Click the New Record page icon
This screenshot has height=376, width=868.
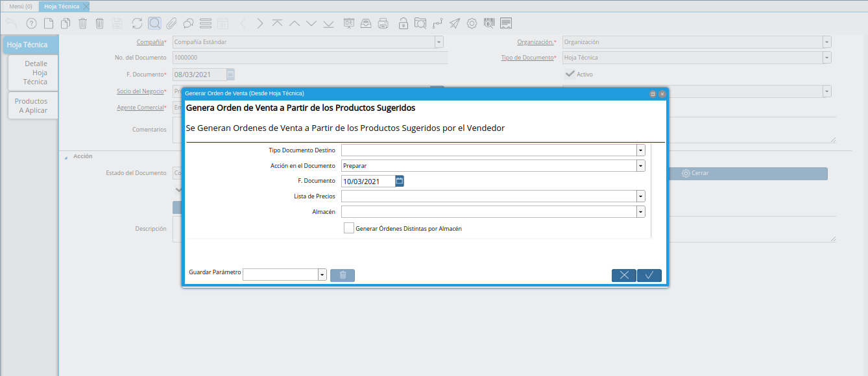click(x=49, y=24)
